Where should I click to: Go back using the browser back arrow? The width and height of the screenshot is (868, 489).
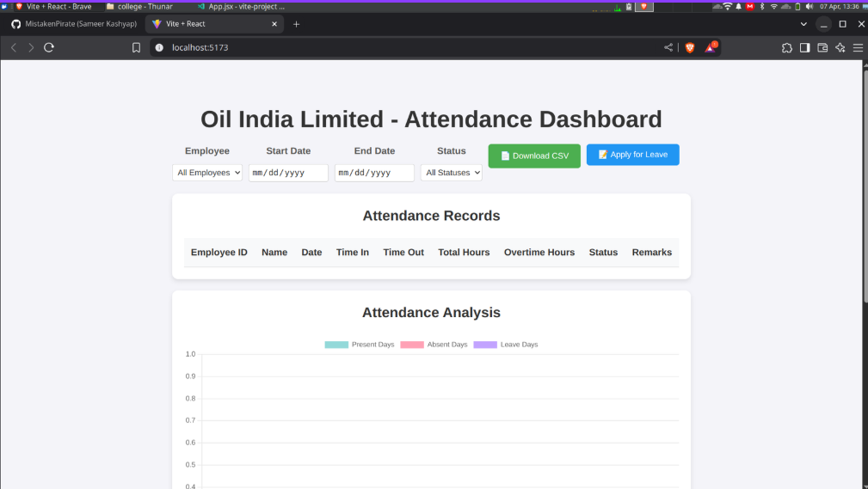(x=14, y=47)
